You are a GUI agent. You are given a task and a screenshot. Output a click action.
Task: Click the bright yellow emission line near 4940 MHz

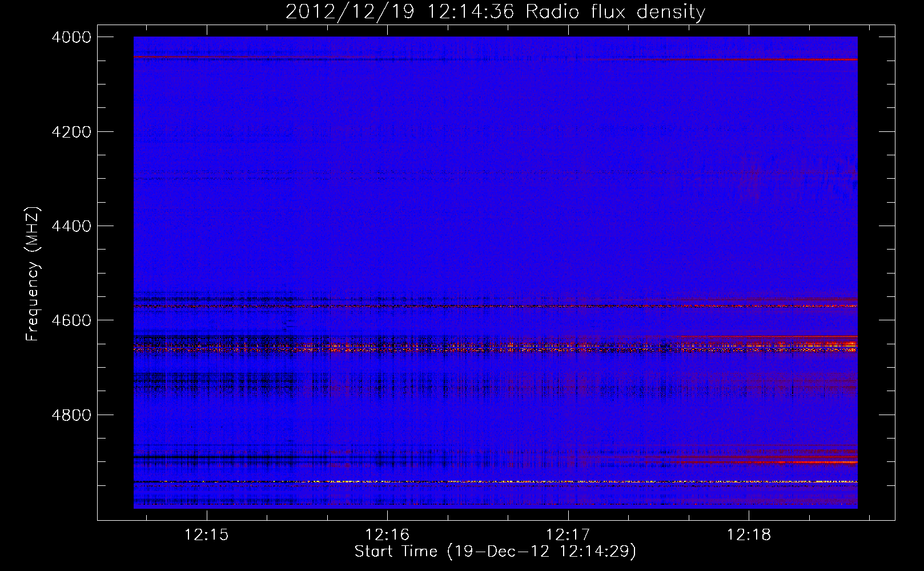coord(495,482)
